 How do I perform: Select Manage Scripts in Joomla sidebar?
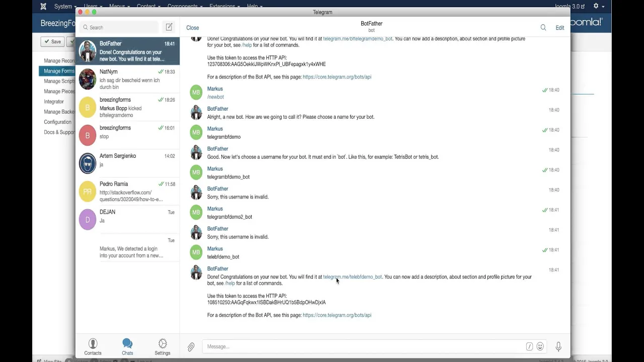[x=59, y=81]
